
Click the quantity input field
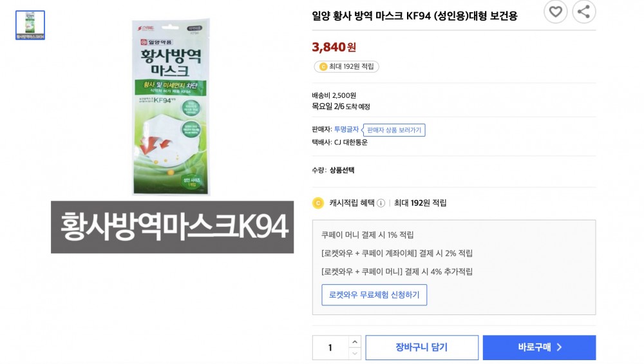(x=330, y=348)
